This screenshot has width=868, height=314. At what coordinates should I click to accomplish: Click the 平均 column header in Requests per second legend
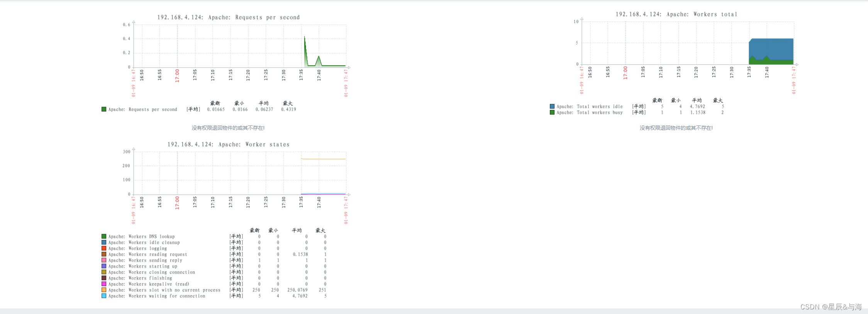(x=264, y=104)
